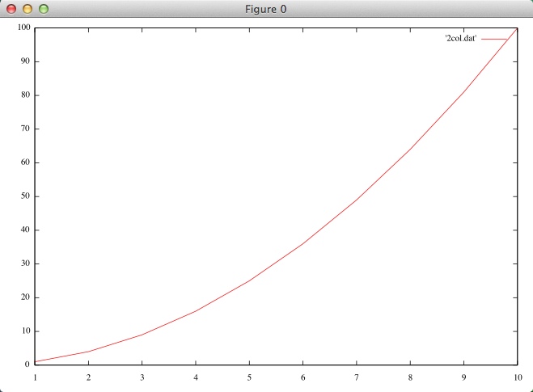533x392 pixels.
Task: Click x-axis label 6
Action: pos(302,377)
